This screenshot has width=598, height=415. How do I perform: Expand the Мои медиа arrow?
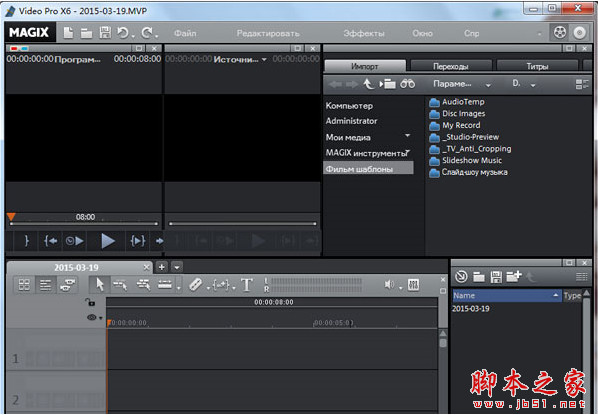coord(407,135)
